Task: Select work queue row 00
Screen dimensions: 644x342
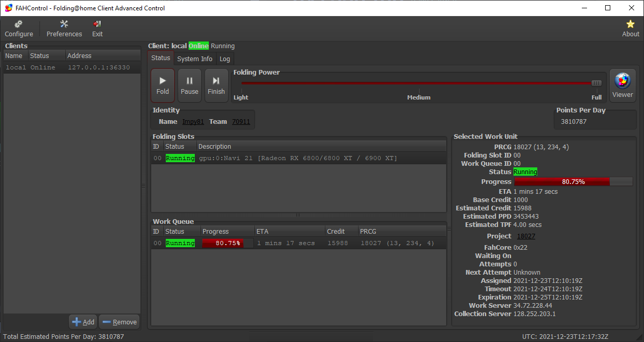Action: [298, 243]
